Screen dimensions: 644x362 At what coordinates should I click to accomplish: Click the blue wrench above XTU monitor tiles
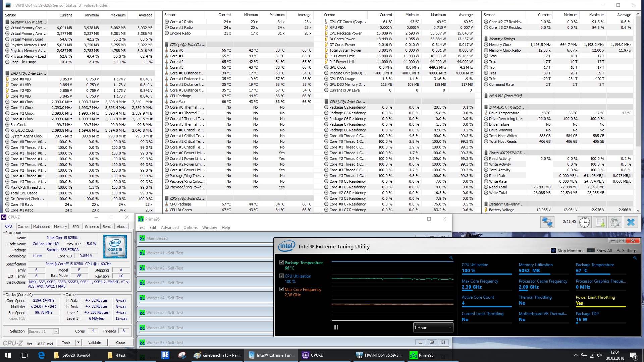pyautogui.click(x=635, y=258)
